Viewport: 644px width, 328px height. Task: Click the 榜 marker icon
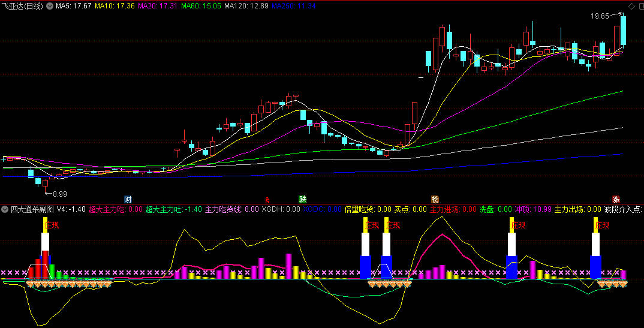click(x=435, y=200)
